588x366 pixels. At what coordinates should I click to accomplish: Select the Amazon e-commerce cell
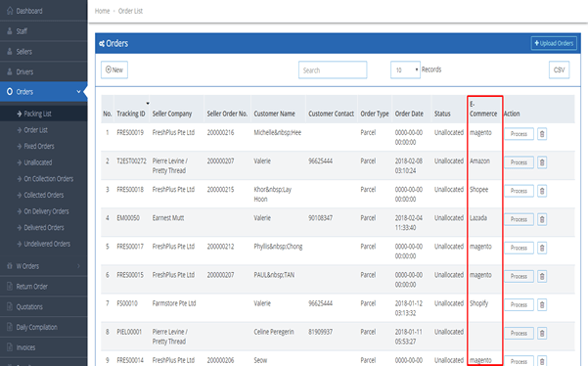[479, 160]
